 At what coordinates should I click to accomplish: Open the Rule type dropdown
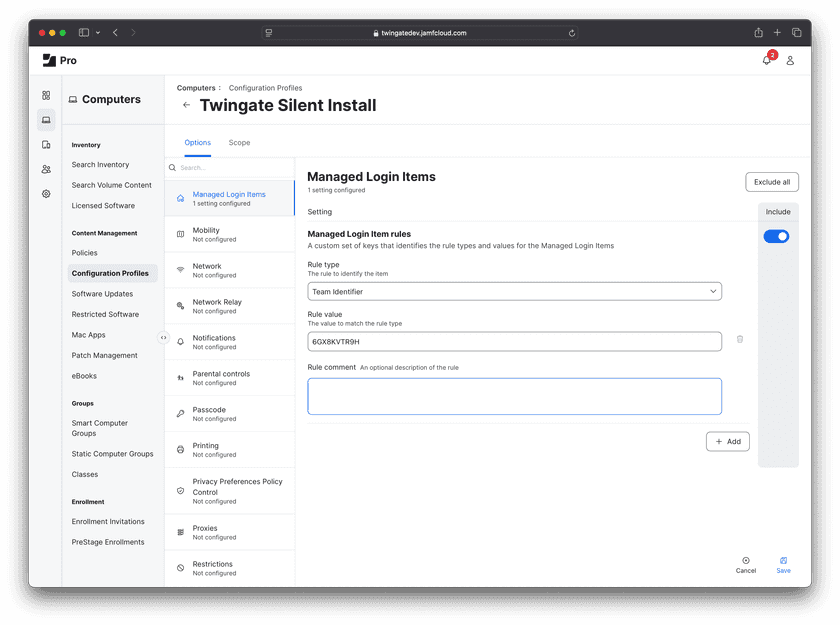(x=514, y=292)
